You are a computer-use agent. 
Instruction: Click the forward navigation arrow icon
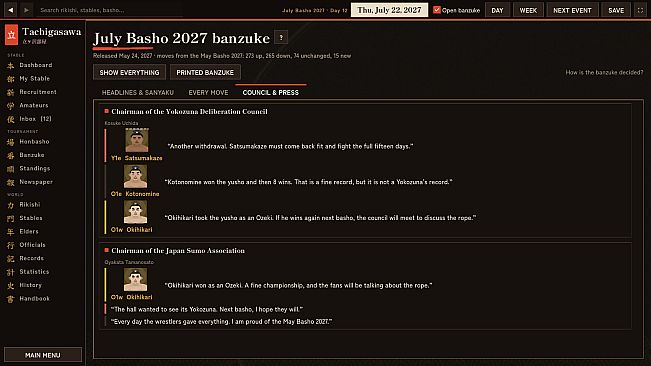click(x=26, y=10)
